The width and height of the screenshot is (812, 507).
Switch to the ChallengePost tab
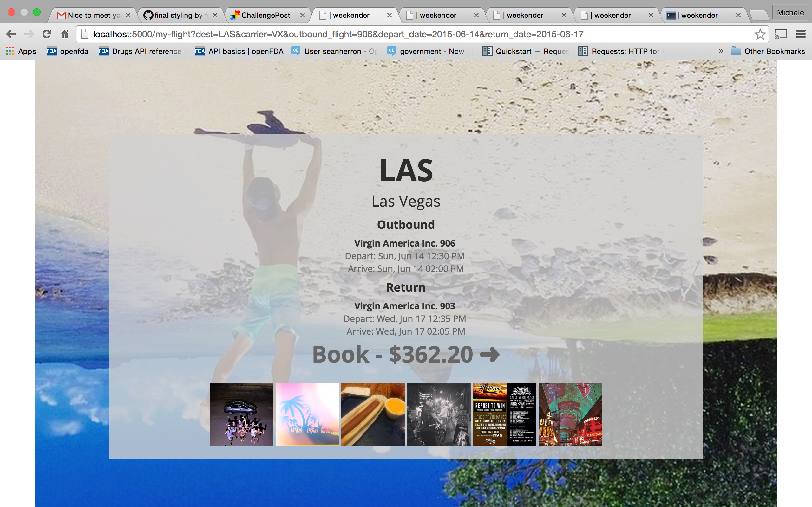pos(265,16)
